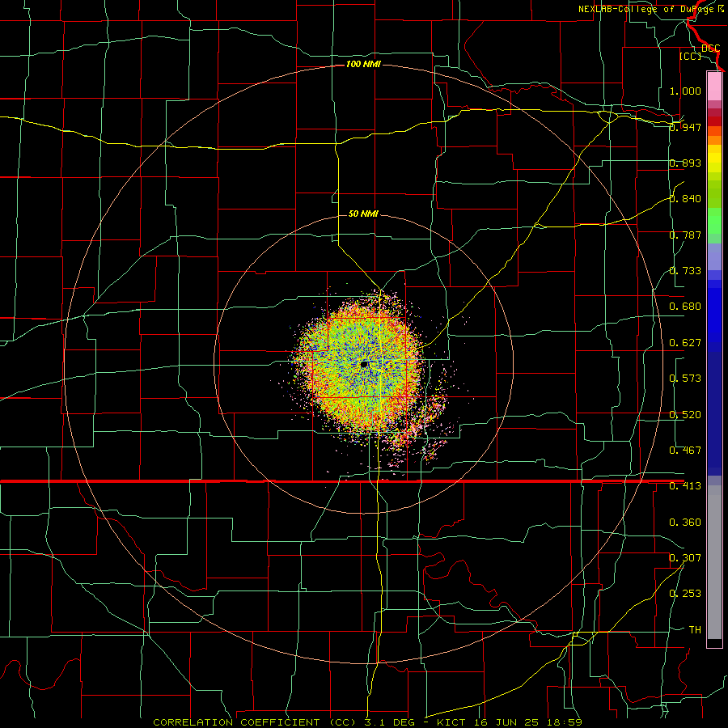Click the 0.467 scale value
728x728 pixels.
[x=685, y=451]
